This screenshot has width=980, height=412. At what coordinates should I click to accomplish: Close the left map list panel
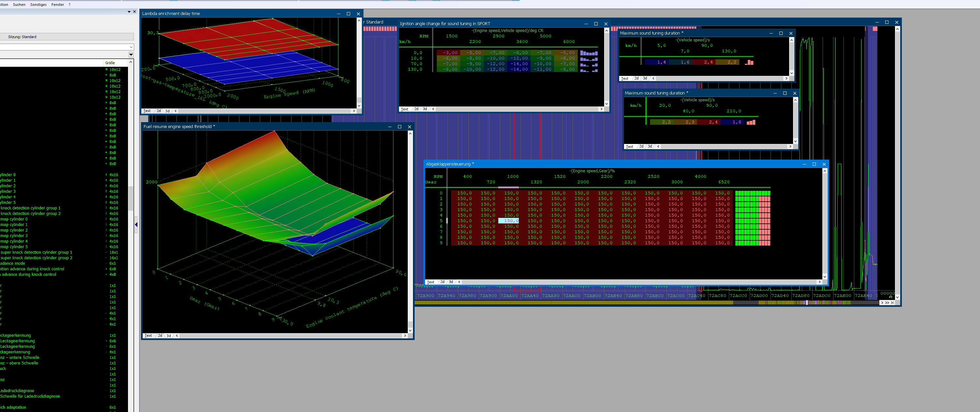134,12
